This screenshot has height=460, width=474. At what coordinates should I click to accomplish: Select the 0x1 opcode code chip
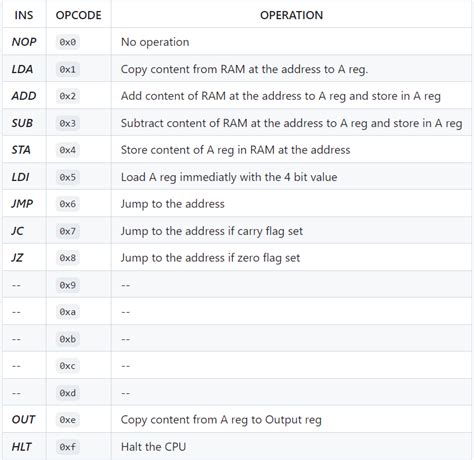click(68, 69)
